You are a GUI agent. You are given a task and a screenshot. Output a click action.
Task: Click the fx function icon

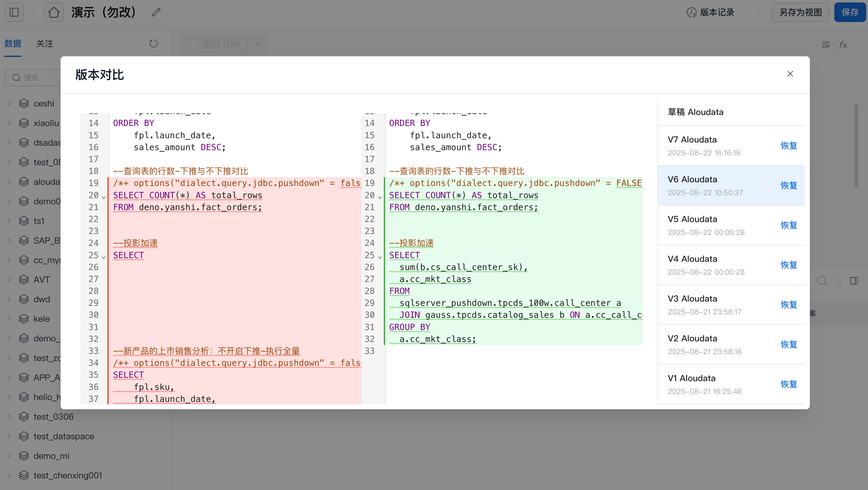point(843,44)
